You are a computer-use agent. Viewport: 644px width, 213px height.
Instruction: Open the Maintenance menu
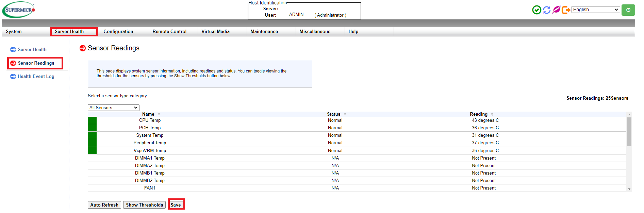pyautogui.click(x=264, y=32)
